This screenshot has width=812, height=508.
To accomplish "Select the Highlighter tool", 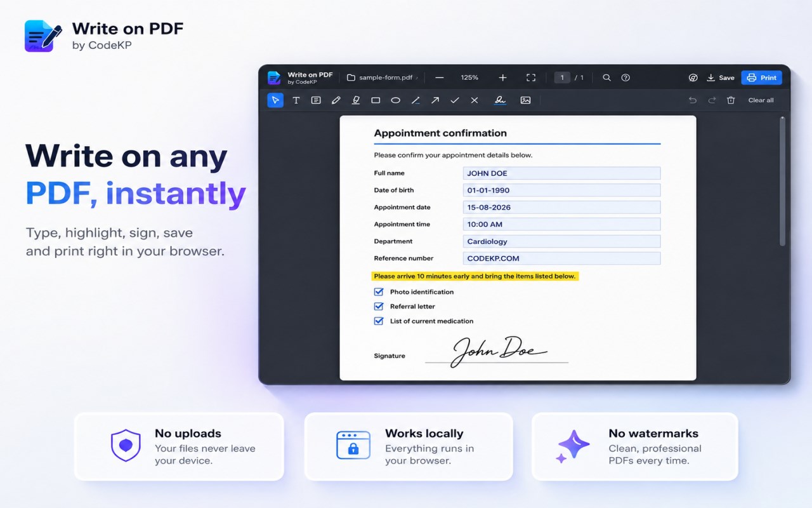I will click(x=356, y=100).
